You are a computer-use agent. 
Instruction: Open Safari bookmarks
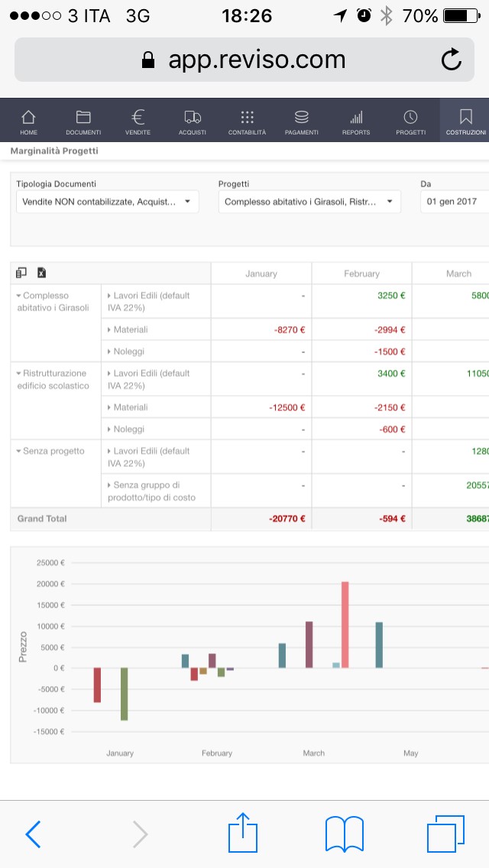345,834
